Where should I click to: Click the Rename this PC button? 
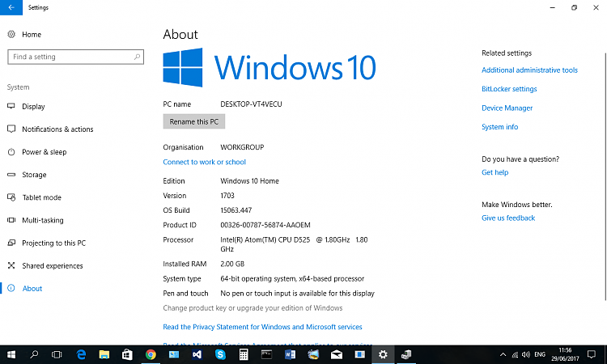point(194,121)
